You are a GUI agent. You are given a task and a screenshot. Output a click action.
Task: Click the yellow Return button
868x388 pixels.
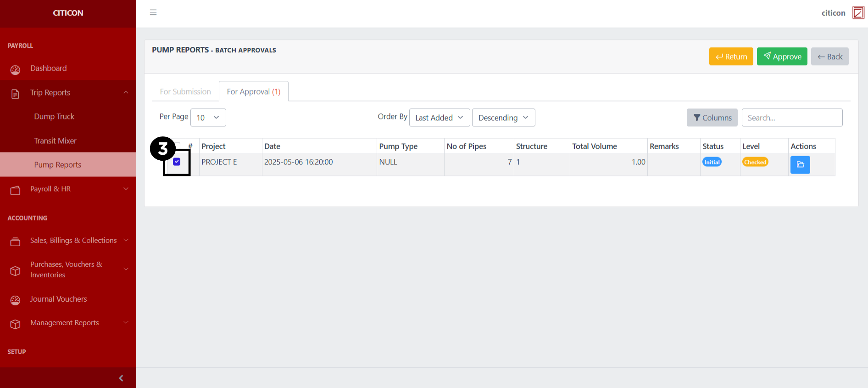pos(731,56)
